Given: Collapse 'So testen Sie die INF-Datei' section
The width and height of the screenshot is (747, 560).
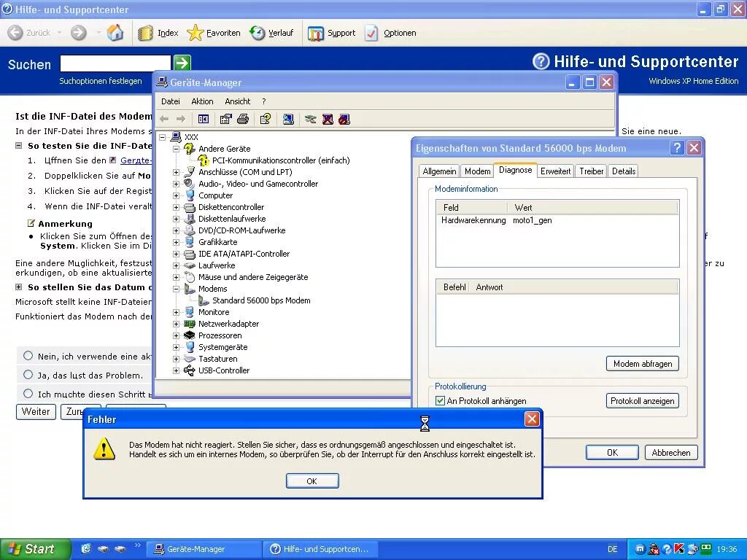Looking at the screenshot, I should point(18,146).
